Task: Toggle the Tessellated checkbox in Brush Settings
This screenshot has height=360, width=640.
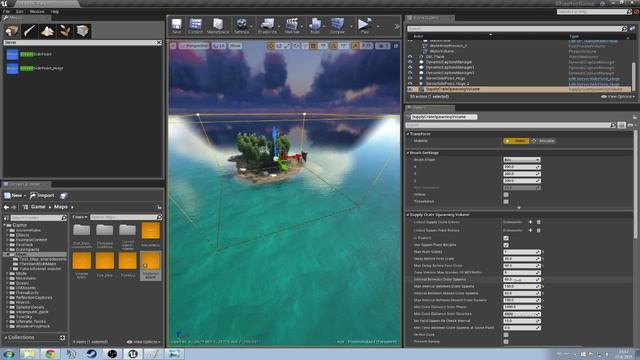Action: click(x=506, y=202)
